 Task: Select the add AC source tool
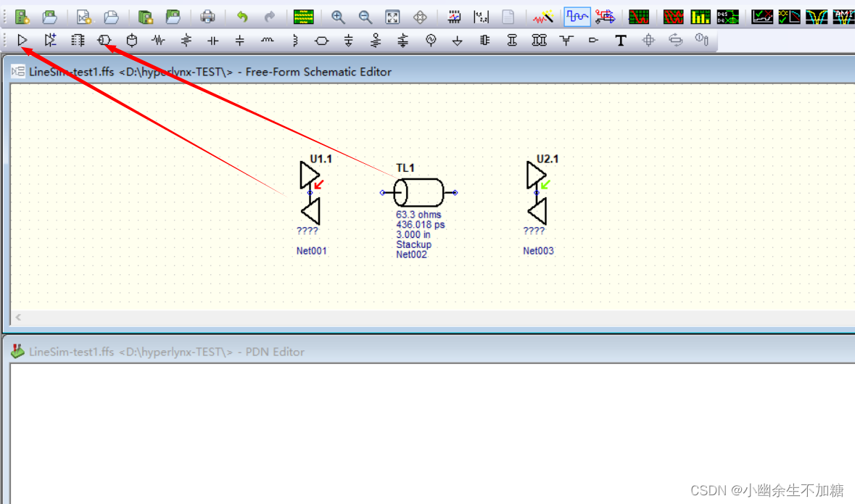coord(431,41)
